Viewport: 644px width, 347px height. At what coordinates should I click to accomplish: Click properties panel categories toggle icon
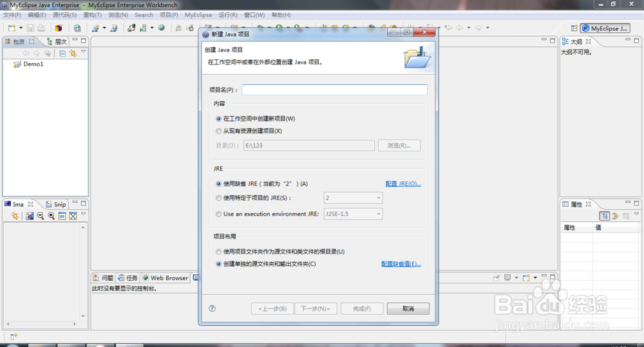tap(604, 216)
